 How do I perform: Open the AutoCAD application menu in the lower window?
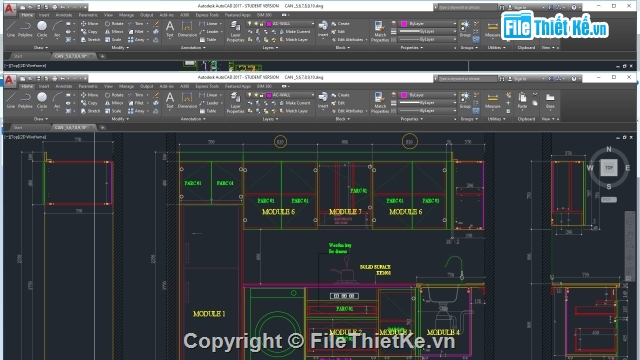click(x=10, y=80)
